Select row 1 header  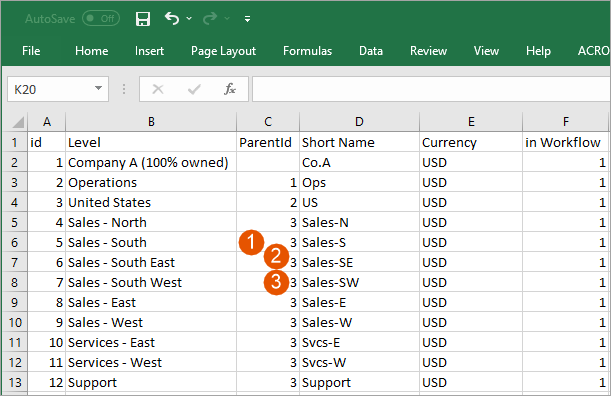[15, 142]
